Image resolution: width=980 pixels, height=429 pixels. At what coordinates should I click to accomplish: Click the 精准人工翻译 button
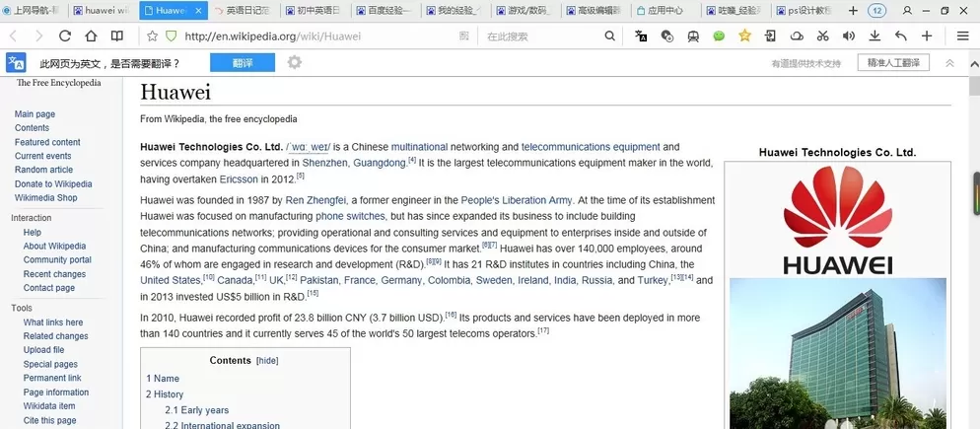tap(893, 62)
